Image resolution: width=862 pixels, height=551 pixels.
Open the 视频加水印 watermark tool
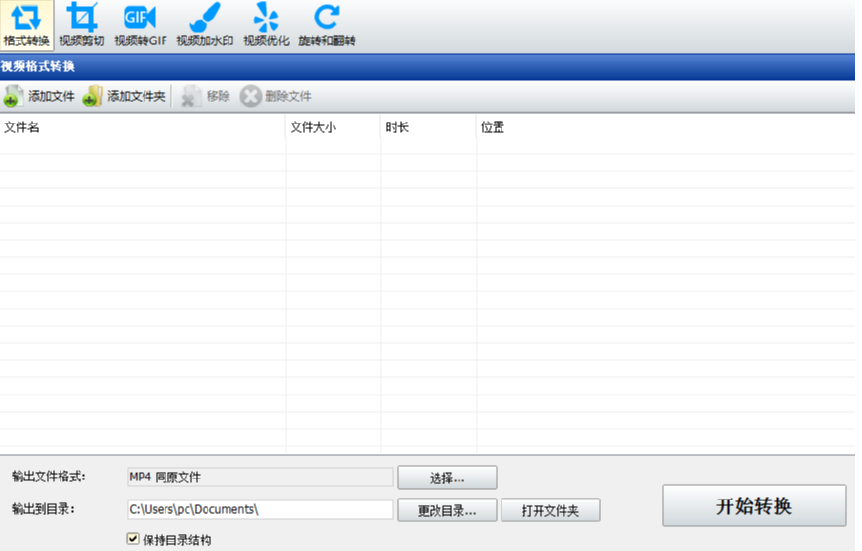[x=205, y=25]
